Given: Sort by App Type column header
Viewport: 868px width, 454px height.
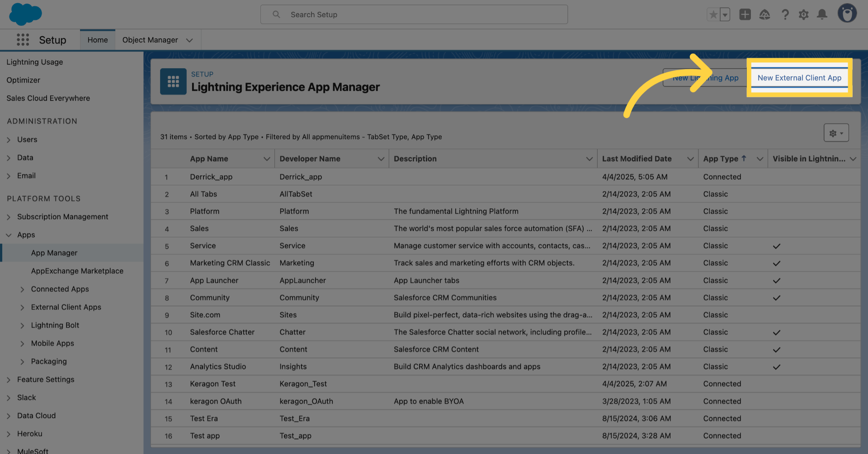Looking at the screenshot, I should click(x=724, y=159).
